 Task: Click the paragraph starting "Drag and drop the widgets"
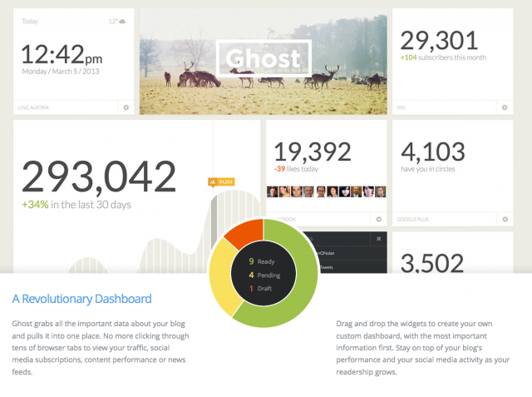423,348
